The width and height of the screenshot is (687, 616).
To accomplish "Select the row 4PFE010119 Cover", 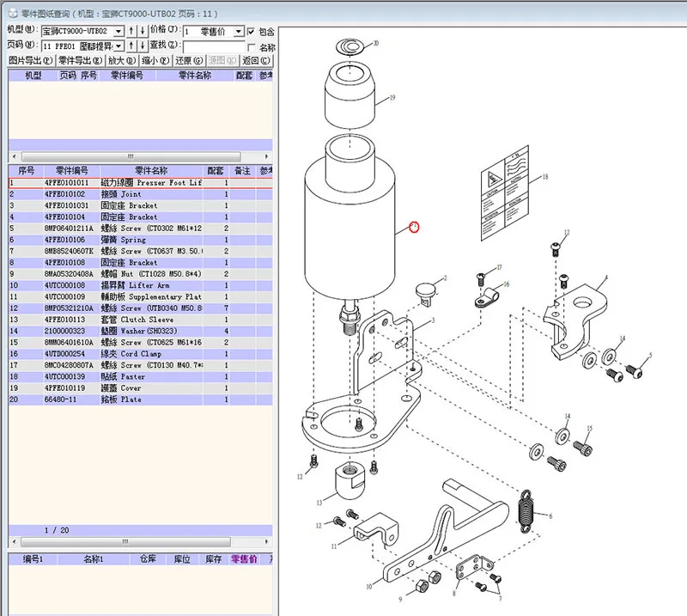I will (x=140, y=388).
